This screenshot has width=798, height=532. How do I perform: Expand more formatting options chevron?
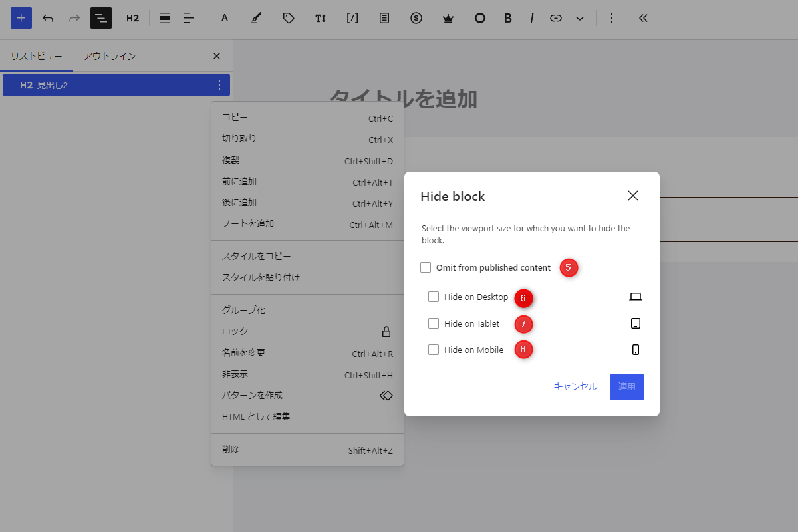click(x=580, y=18)
